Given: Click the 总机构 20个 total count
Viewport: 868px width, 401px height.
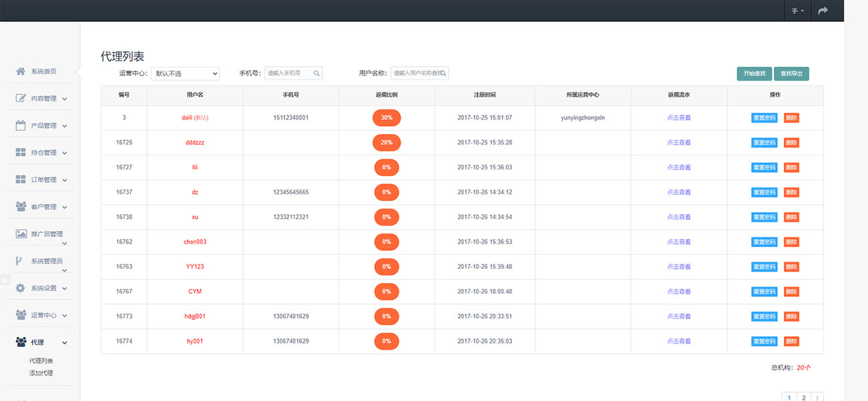Looking at the screenshot, I should point(791,367).
